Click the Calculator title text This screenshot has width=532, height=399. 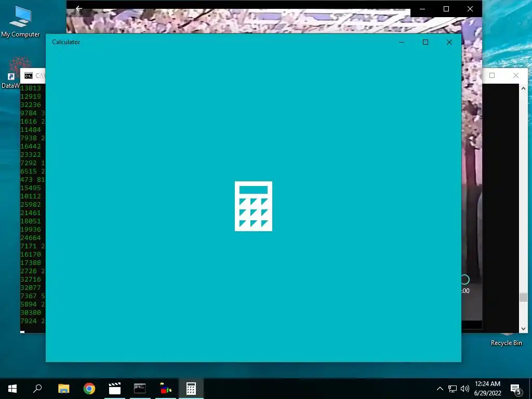[66, 42]
